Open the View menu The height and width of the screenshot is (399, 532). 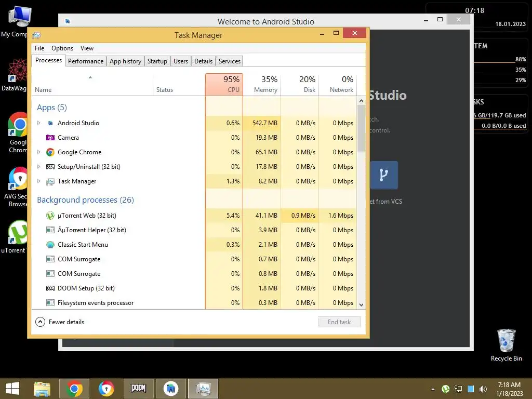click(x=87, y=48)
